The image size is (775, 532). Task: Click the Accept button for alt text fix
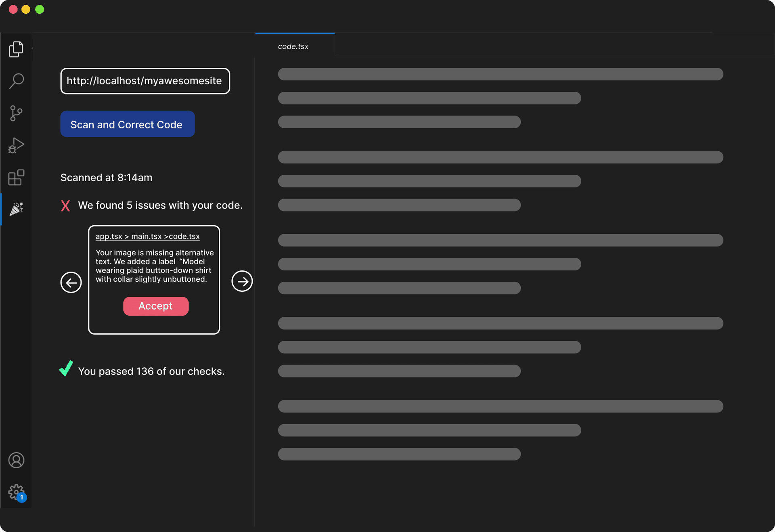[155, 305]
